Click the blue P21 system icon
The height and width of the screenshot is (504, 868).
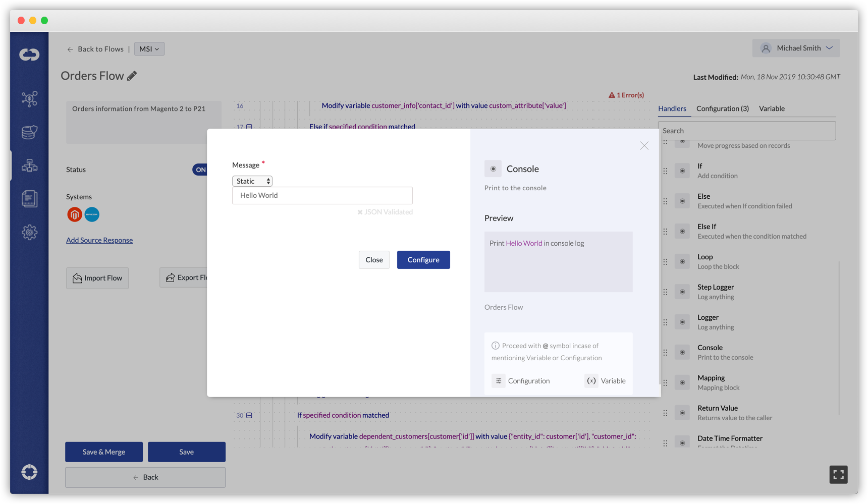(x=92, y=214)
